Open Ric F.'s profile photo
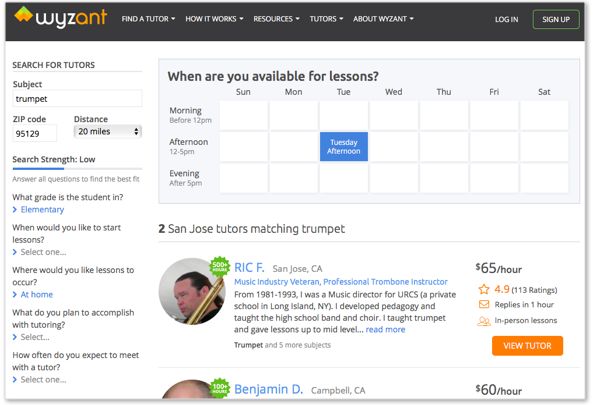 click(192, 291)
